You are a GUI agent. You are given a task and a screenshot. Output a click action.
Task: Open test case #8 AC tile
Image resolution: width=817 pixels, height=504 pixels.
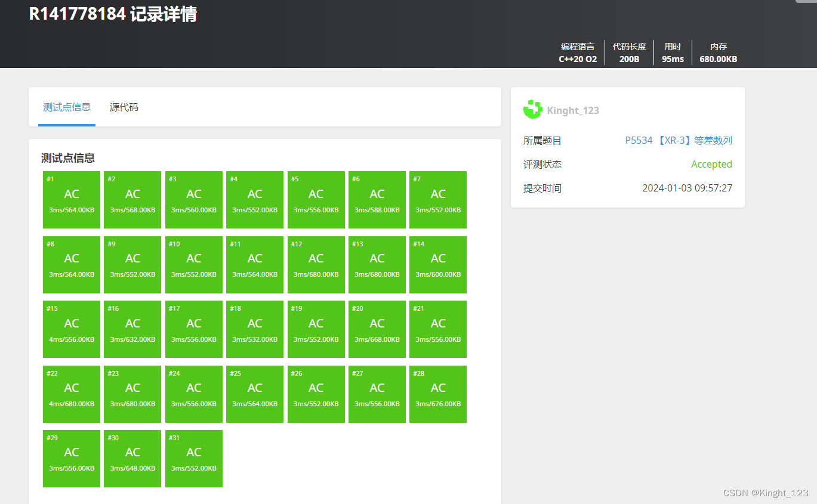pyautogui.click(x=72, y=265)
